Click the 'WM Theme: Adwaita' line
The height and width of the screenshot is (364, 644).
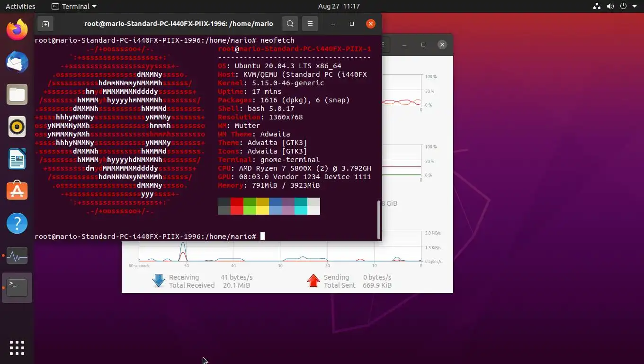(254, 134)
